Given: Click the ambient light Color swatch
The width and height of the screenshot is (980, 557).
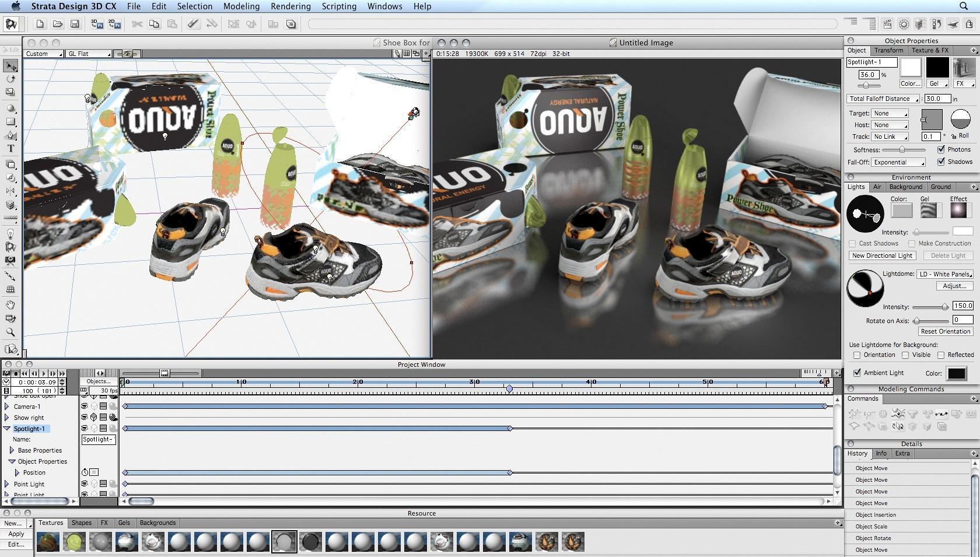Looking at the screenshot, I should coord(956,373).
